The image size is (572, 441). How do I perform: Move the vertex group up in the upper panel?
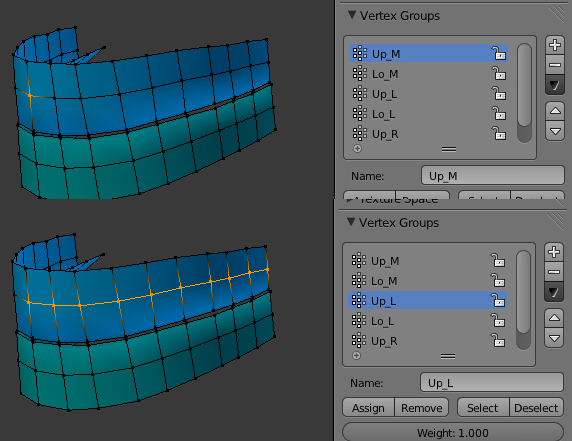(x=555, y=111)
